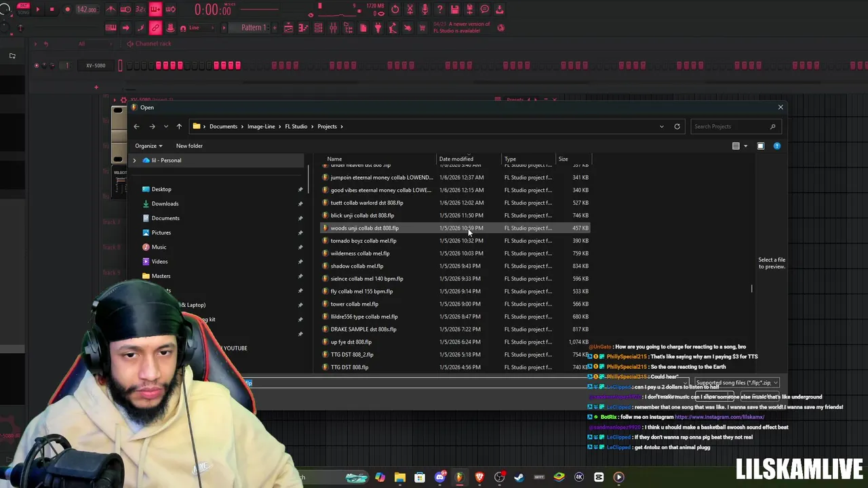Click the FL Studio breadcrumb segment
The width and height of the screenshot is (868, 488).
296,127
